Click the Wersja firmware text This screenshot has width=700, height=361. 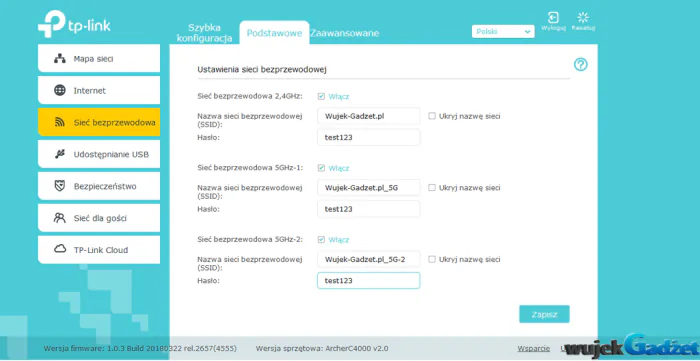click(140, 349)
